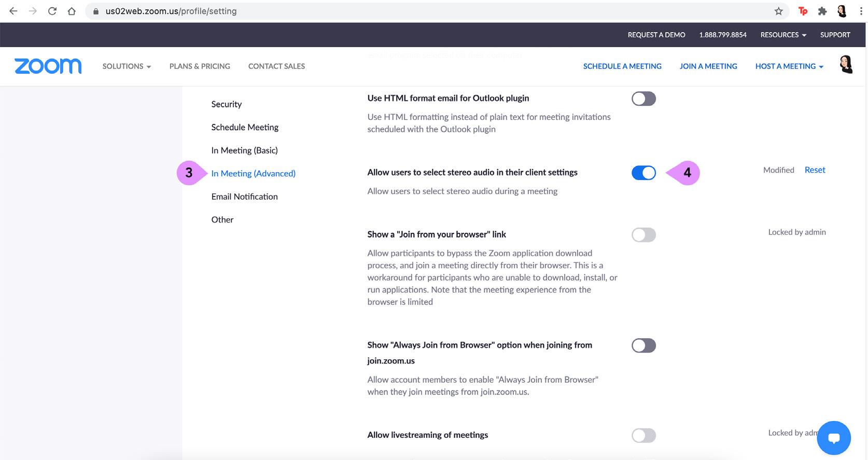Screen dimensions: 868x460
Task: Open the Security settings section
Action: (227, 104)
